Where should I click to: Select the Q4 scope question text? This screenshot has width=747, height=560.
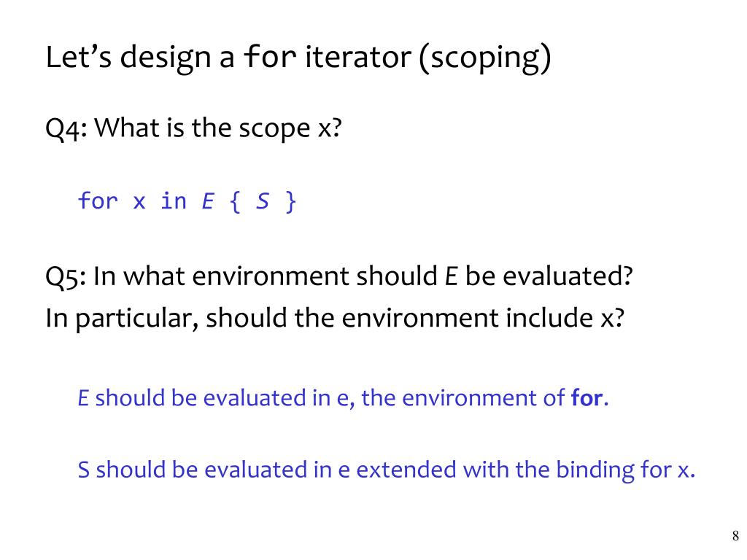coord(193,128)
